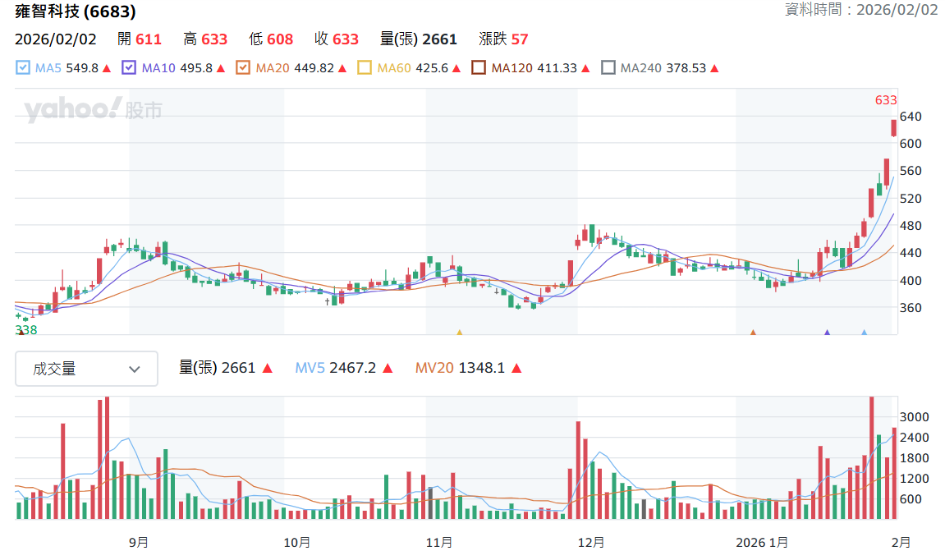
Task: Enable the MA120 moving average checkbox
Action: click(479, 67)
